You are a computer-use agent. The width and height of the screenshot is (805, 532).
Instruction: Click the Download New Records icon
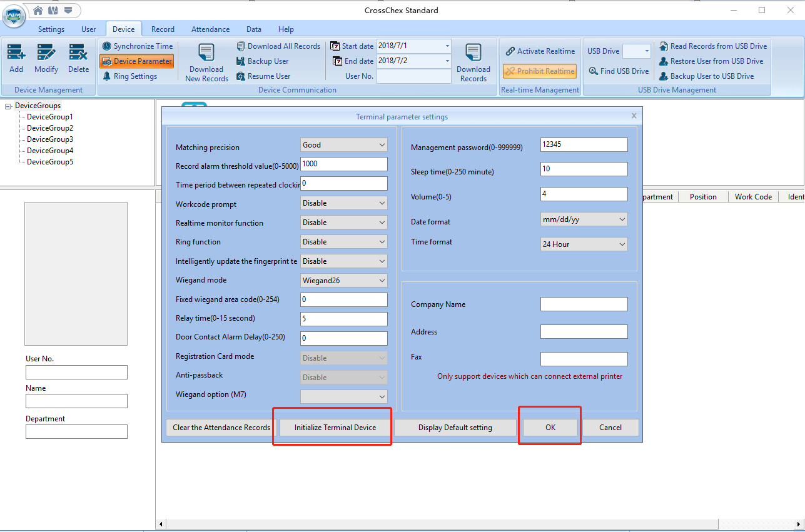[x=206, y=54]
